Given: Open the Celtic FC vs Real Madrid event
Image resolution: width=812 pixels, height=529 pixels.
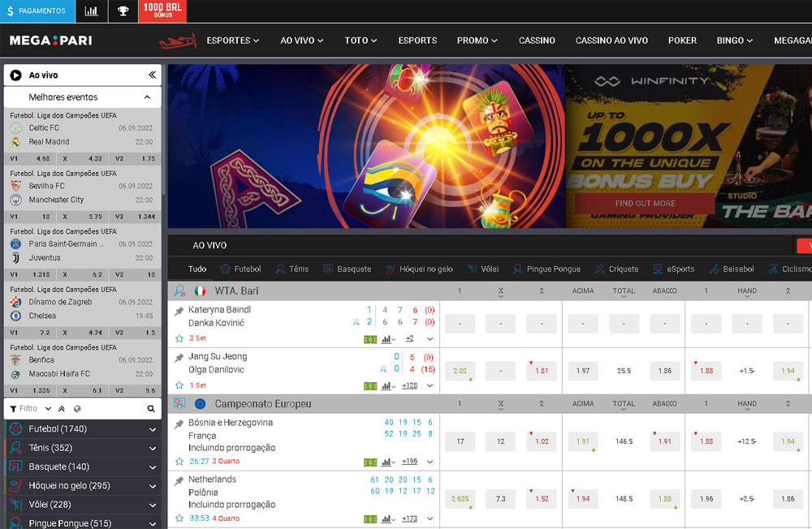Looking at the screenshot, I should [82, 135].
